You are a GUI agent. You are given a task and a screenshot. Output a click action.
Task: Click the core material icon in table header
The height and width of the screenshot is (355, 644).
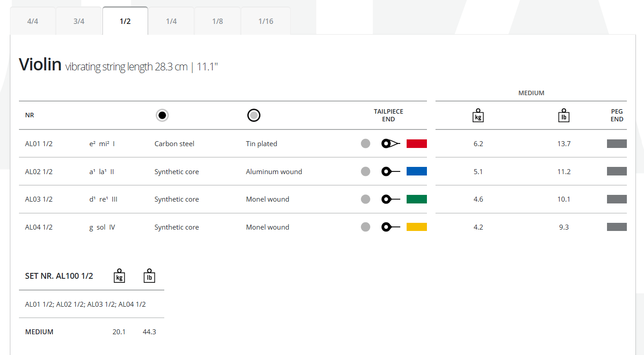click(x=162, y=115)
